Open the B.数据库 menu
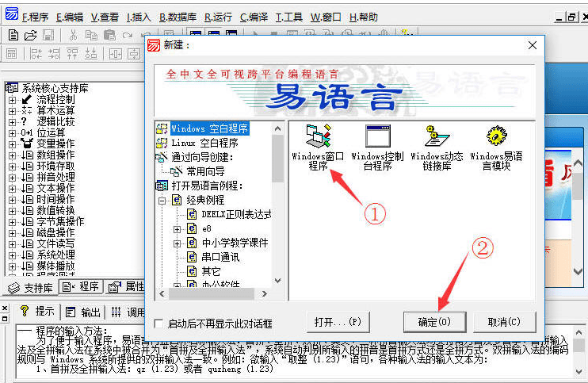This screenshot has height=383, width=588. [178, 17]
